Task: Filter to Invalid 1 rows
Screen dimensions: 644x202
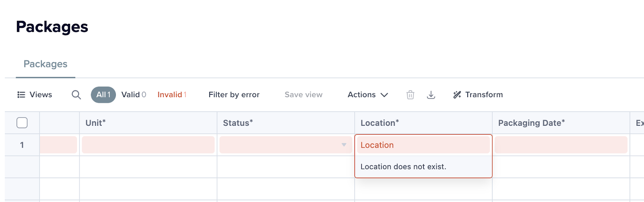Action: (x=172, y=95)
